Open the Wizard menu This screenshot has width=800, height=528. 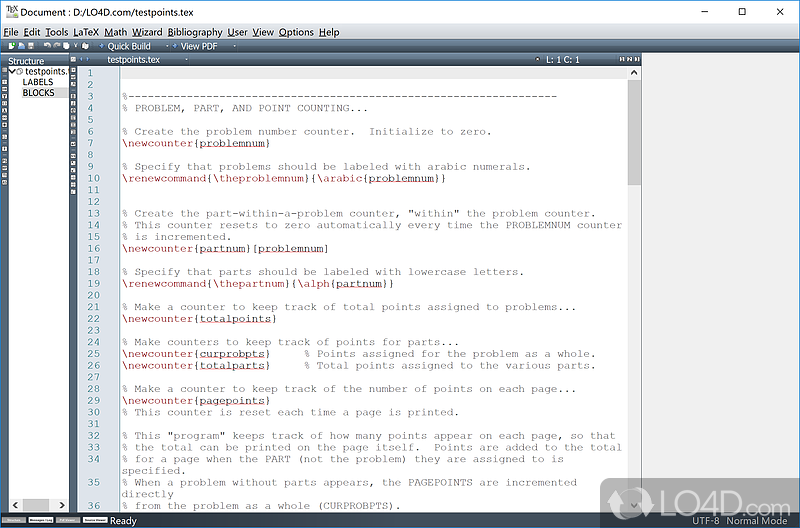click(147, 32)
